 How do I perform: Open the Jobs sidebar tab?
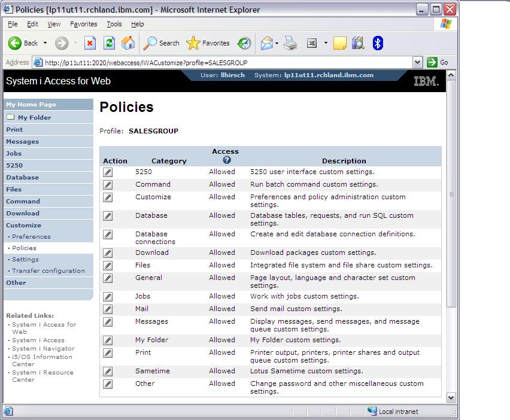pos(48,153)
